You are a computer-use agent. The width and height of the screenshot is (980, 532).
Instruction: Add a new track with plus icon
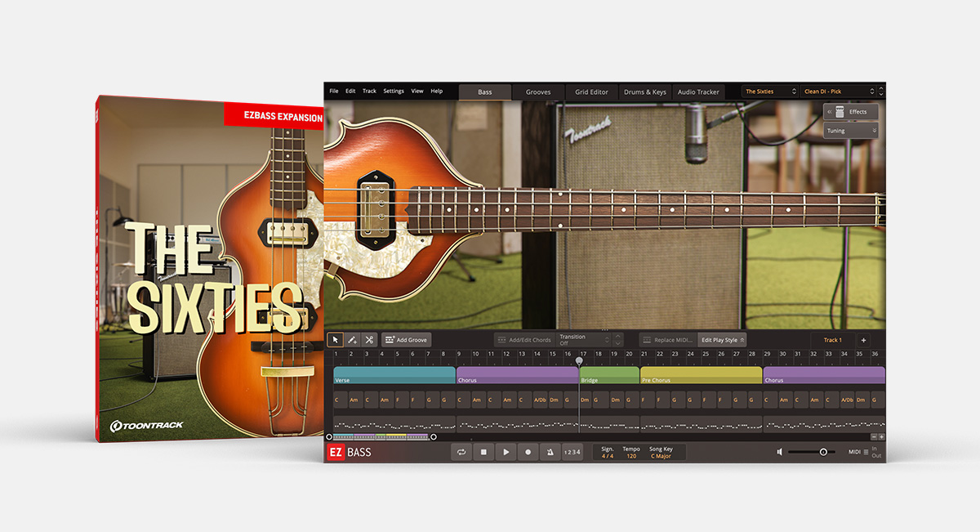point(863,340)
